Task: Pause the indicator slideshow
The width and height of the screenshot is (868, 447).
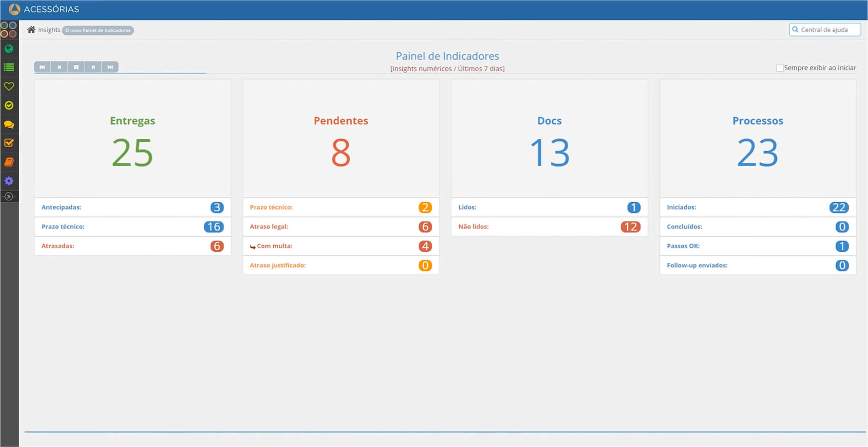Action: tap(76, 67)
